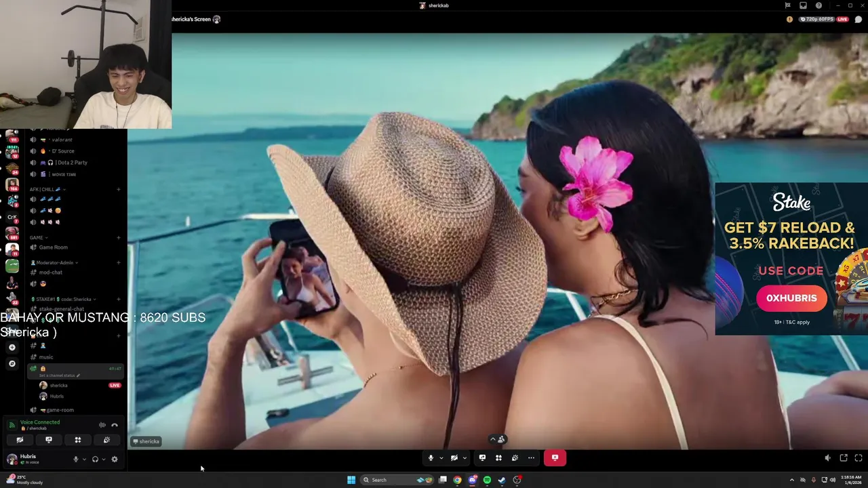
Task: Open Spotify from the taskbar
Action: point(487,480)
